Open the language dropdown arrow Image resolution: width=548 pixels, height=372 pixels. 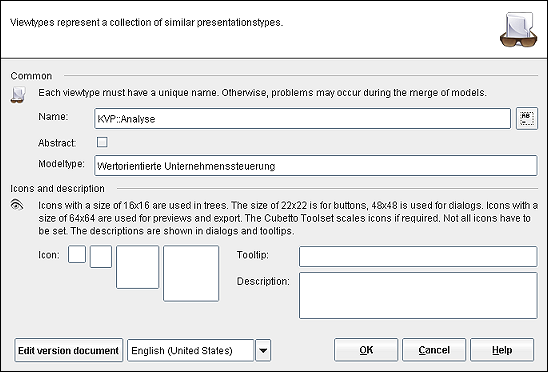(x=263, y=350)
